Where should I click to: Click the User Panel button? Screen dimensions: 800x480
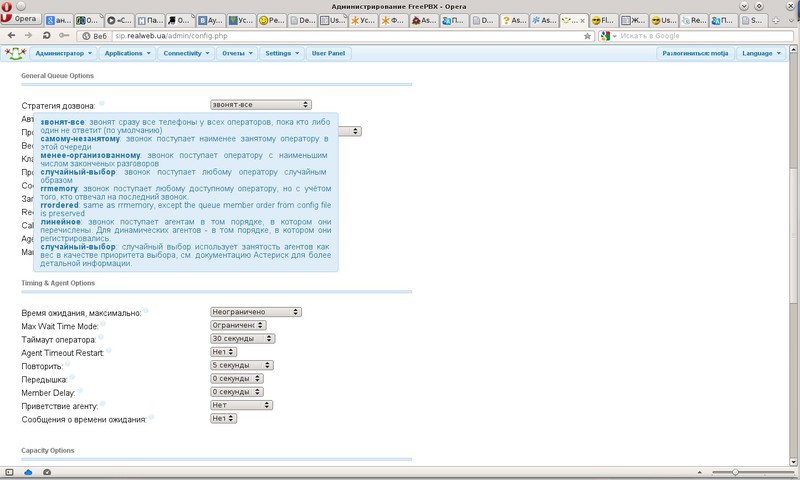click(328, 53)
